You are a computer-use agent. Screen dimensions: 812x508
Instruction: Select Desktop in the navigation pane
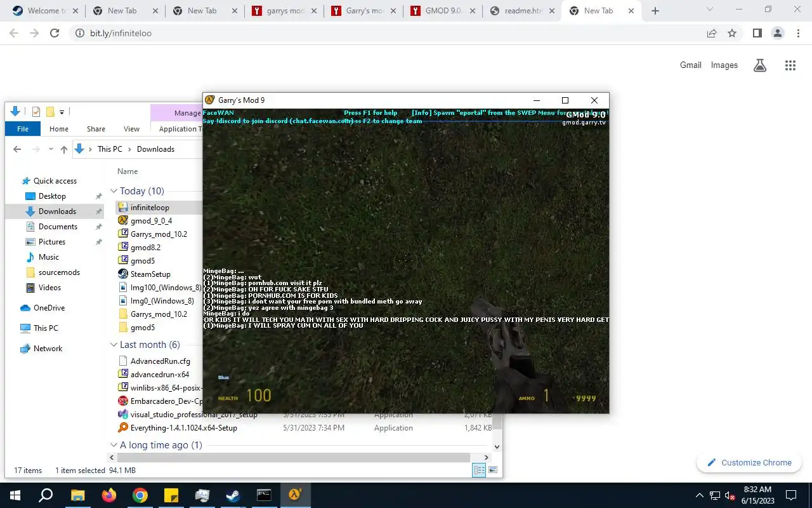click(x=52, y=196)
